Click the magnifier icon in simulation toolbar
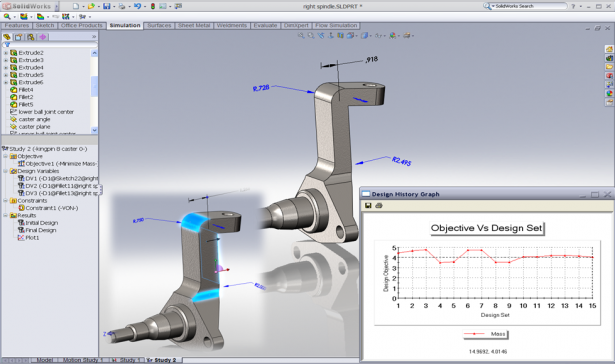615x364 pixels. (7, 16)
